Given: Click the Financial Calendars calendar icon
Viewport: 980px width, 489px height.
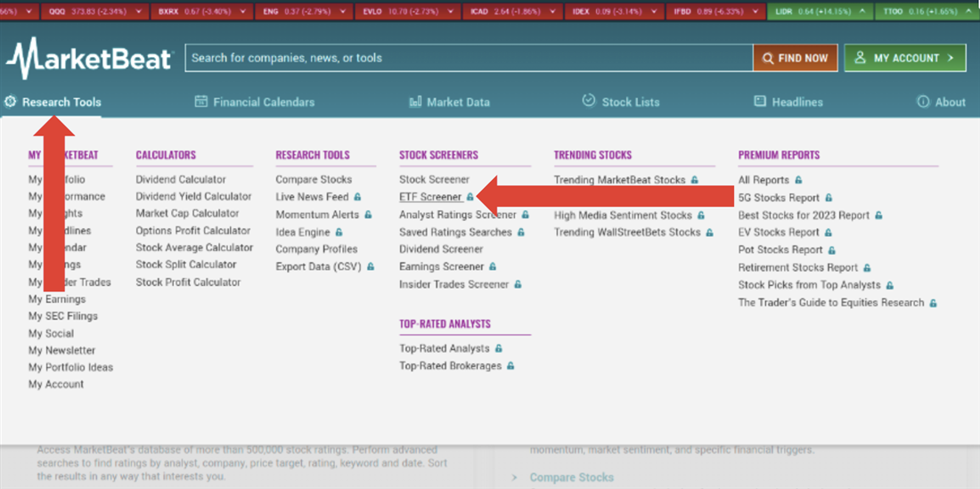Looking at the screenshot, I should pos(201,102).
